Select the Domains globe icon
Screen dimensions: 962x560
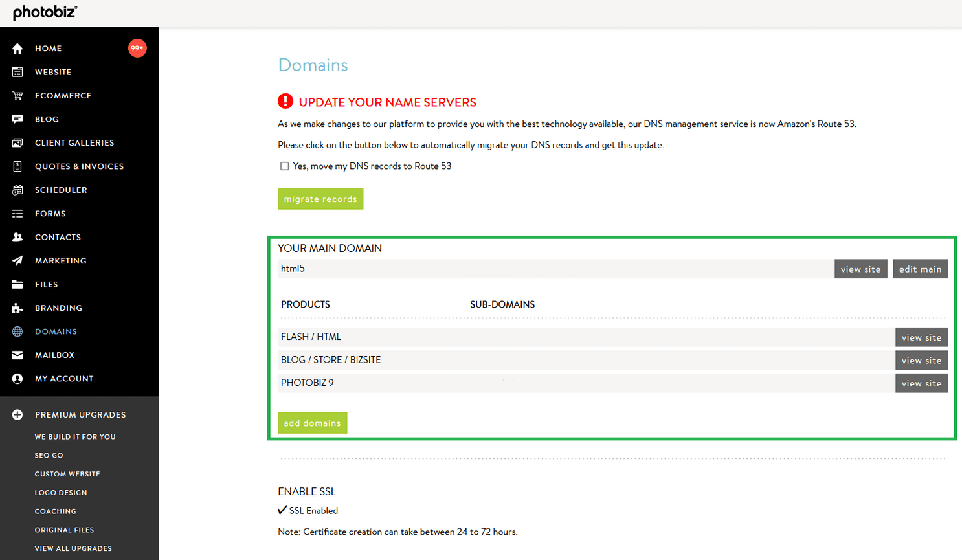pos(16,331)
